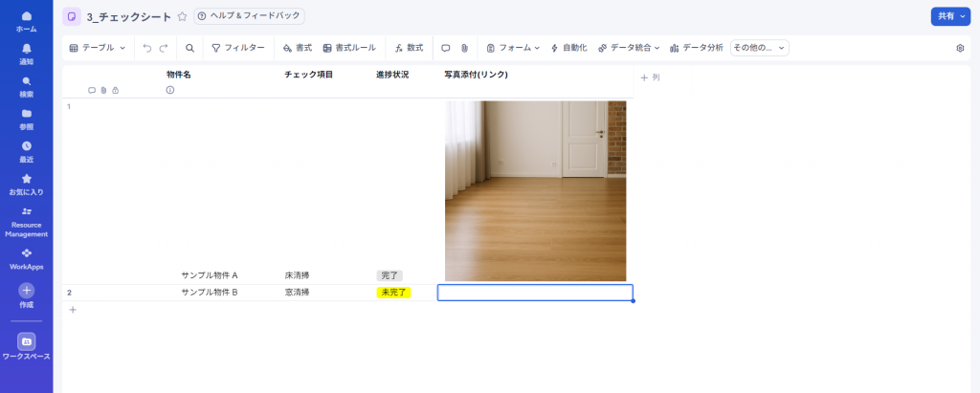
Task: Open 書式ルール conditional formatting rules
Action: (x=349, y=48)
